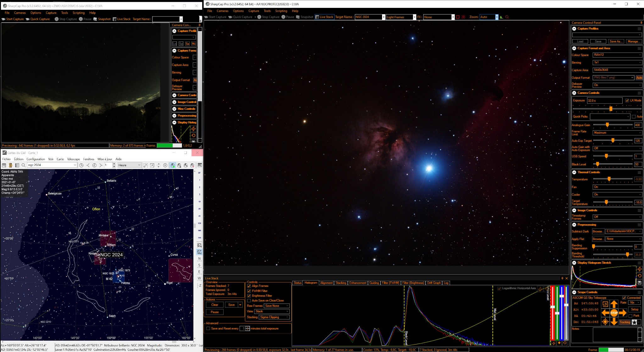Click the spiral search icon in Scope Controls
The height and width of the screenshot is (352, 644).
click(x=605, y=304)
